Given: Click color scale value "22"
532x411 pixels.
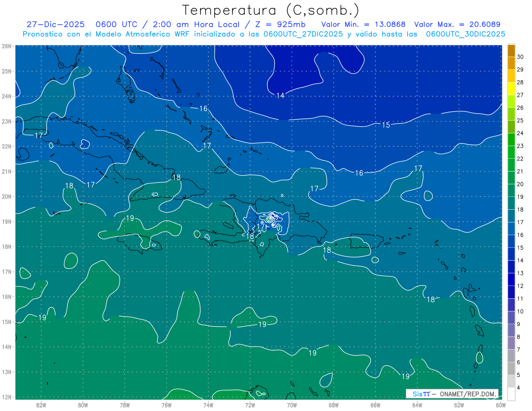Looking at the screenshot, I should 520,159.
